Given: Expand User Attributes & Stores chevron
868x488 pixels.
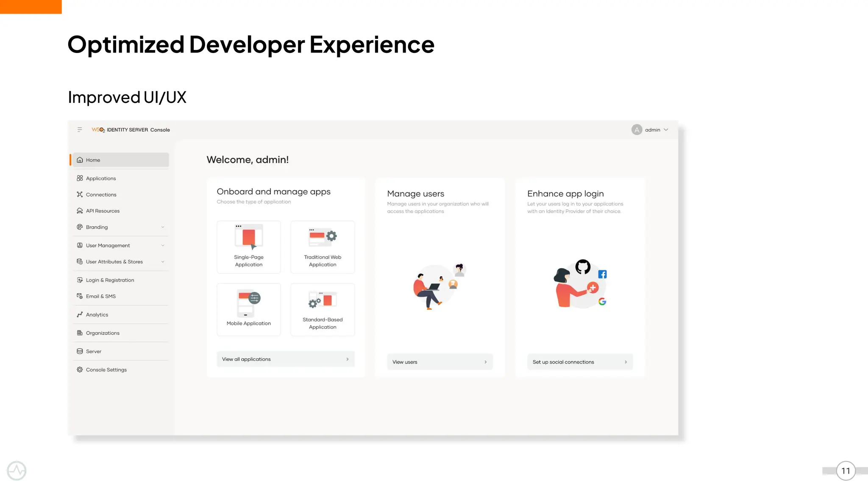Looking at the screenshot, I should (x=163, y=262).
